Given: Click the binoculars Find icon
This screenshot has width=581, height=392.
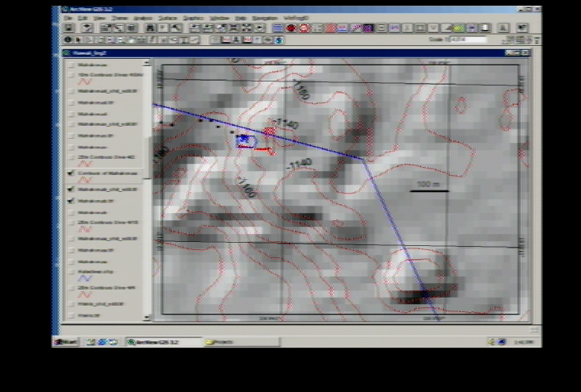Looking at the screenshot, I should [150, 28].
